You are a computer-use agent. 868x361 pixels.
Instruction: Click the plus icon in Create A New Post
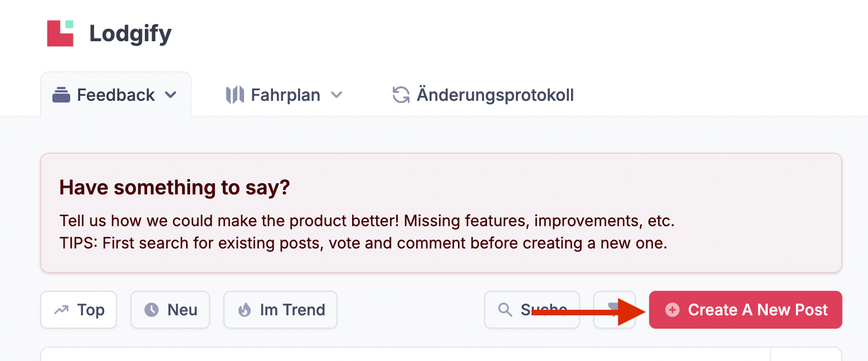(672, 310)
